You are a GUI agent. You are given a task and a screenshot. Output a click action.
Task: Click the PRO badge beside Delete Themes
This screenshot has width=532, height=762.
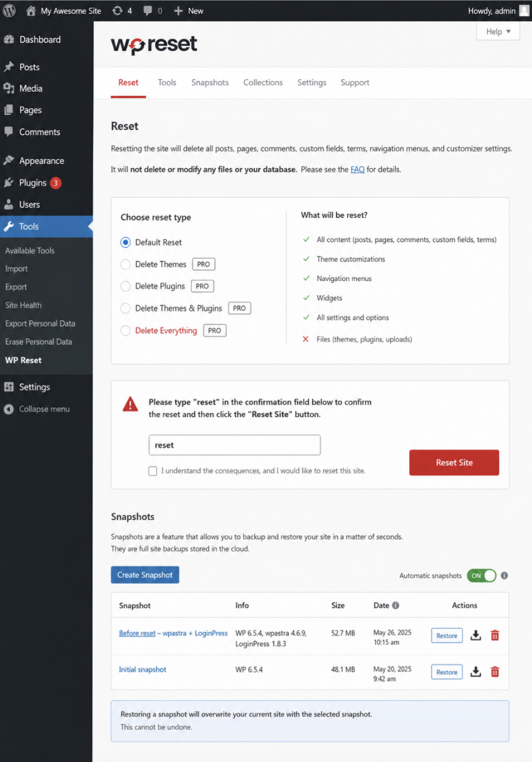203,264
